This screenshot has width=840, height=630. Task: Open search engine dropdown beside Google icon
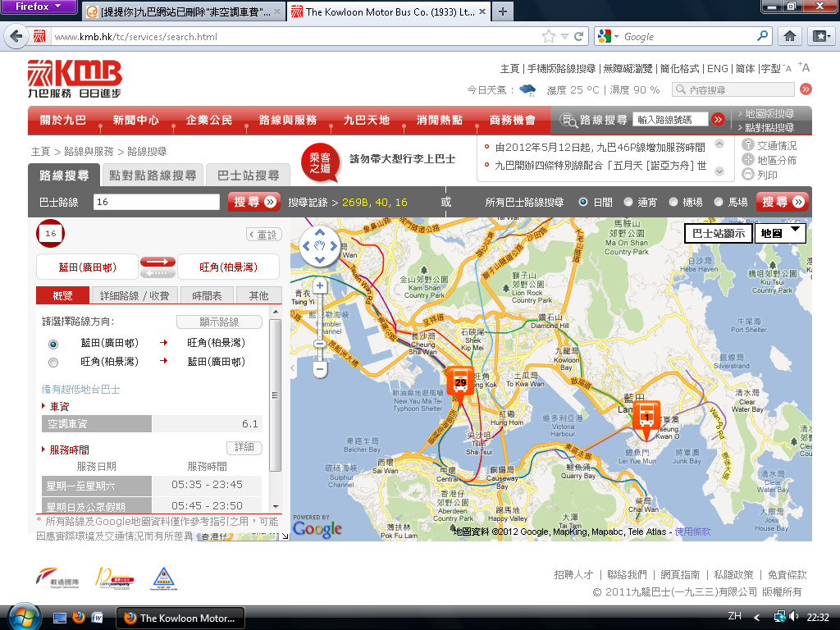[617, 36]
